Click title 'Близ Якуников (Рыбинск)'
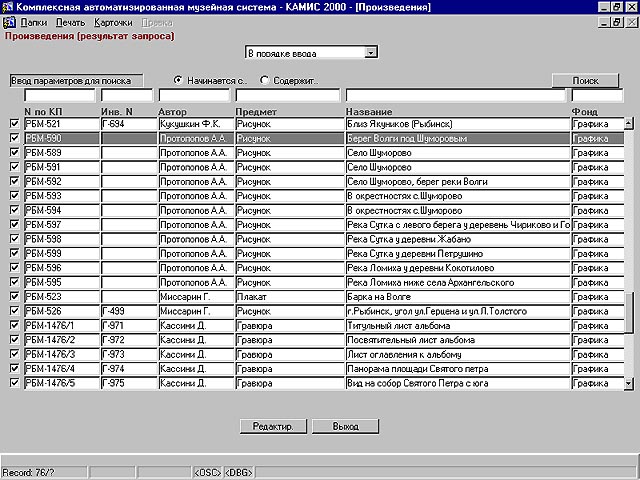 (458, 124)
